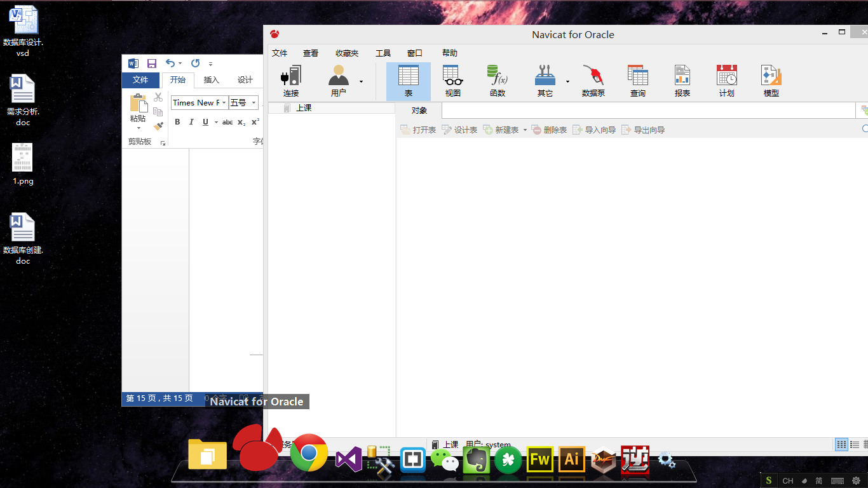
Task: Click the Word save icon in quick access
Action: [x=152, y=64]
